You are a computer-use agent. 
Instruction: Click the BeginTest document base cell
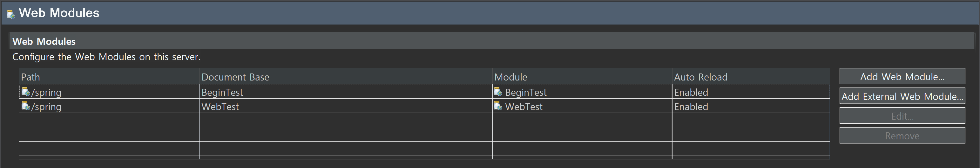346,92
